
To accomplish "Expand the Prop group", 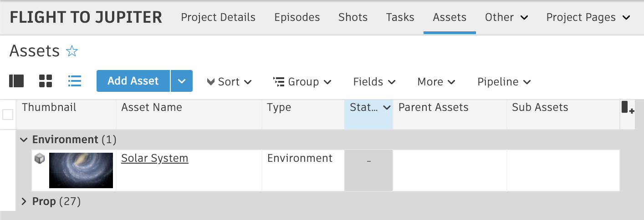I will pos(24,201).
